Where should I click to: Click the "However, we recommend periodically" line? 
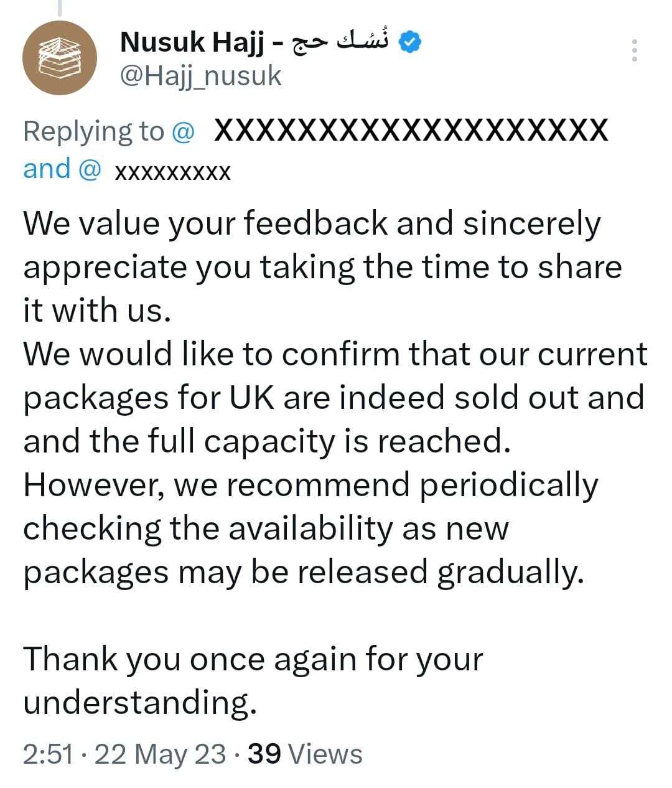(310, 485)
